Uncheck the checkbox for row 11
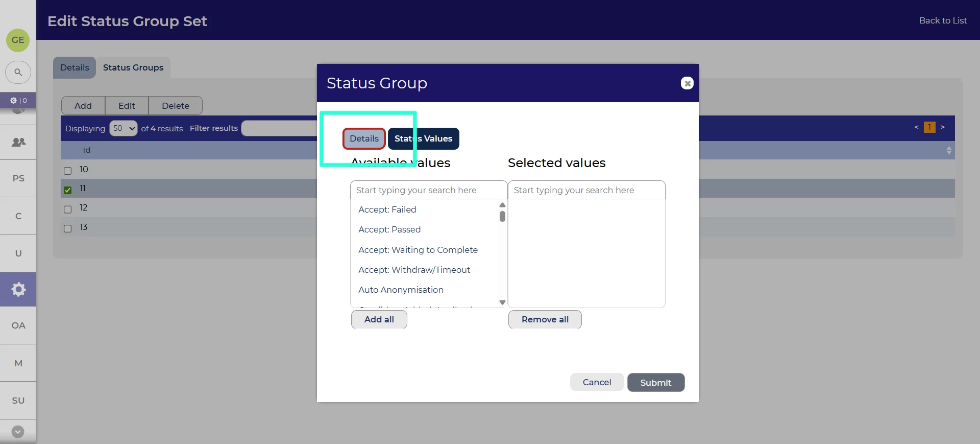The image size is (980, 444). click(67, 190)
